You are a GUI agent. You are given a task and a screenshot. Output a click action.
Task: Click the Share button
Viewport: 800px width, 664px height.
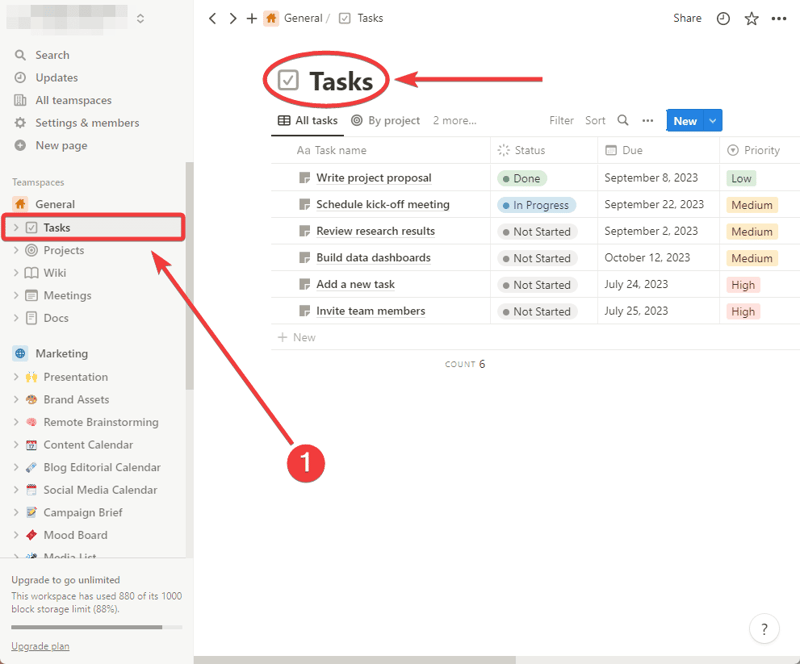(687, 18)
